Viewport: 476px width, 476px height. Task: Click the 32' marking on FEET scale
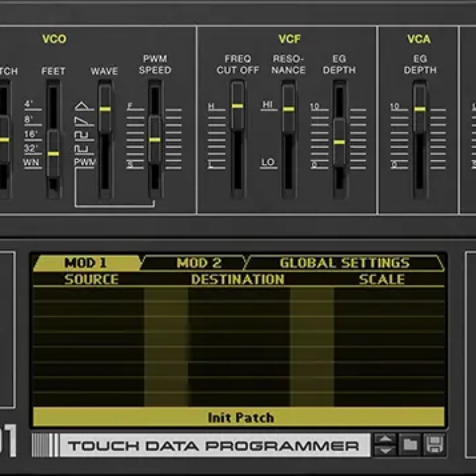click(x=30, y=148)
